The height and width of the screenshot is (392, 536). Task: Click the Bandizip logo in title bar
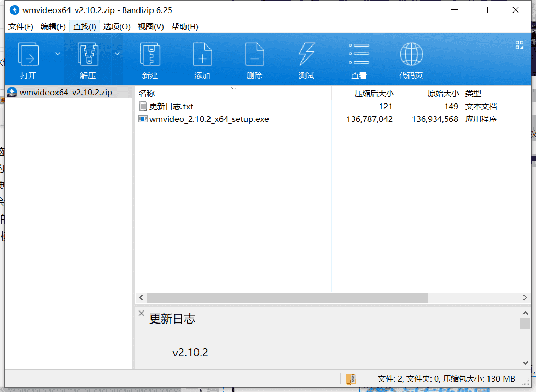14,10
